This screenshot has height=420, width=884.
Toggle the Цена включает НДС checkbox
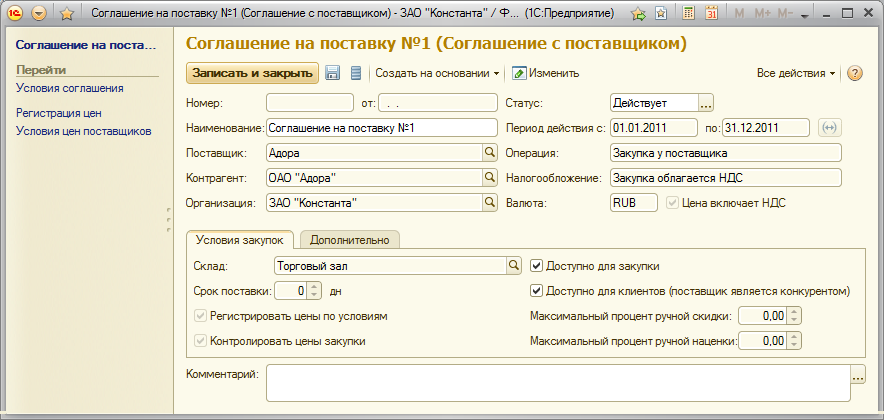[672, 203]
